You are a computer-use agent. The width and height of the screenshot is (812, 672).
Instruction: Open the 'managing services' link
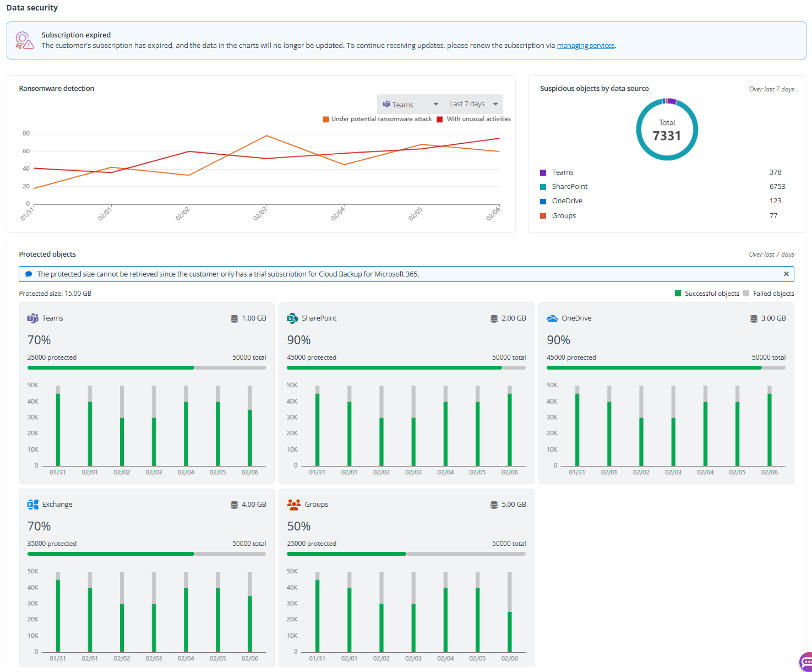pos(585,46)
